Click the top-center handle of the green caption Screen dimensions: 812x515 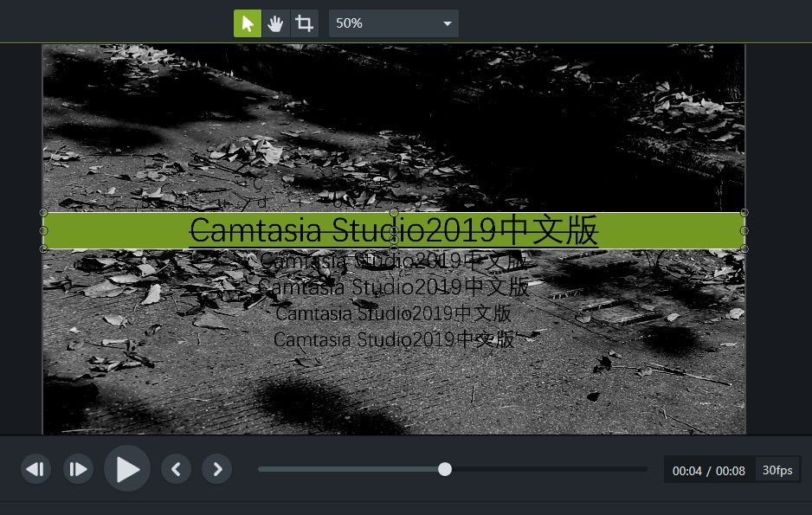click(x=394, y=212)
